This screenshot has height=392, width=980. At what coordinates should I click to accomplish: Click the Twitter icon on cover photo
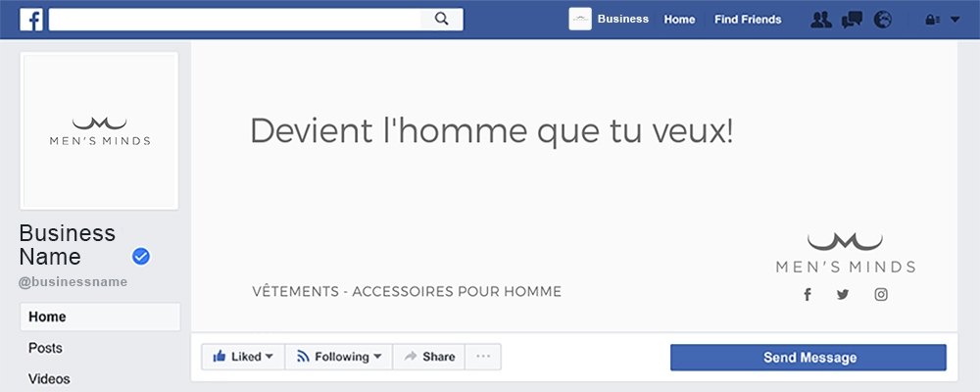pyautogui.click(x=843, y=294)
